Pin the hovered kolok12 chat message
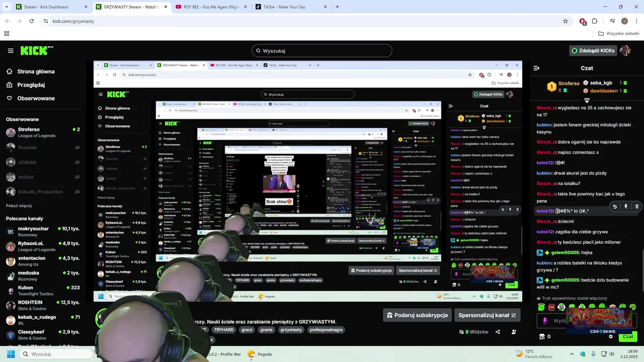 pos(625,207)
